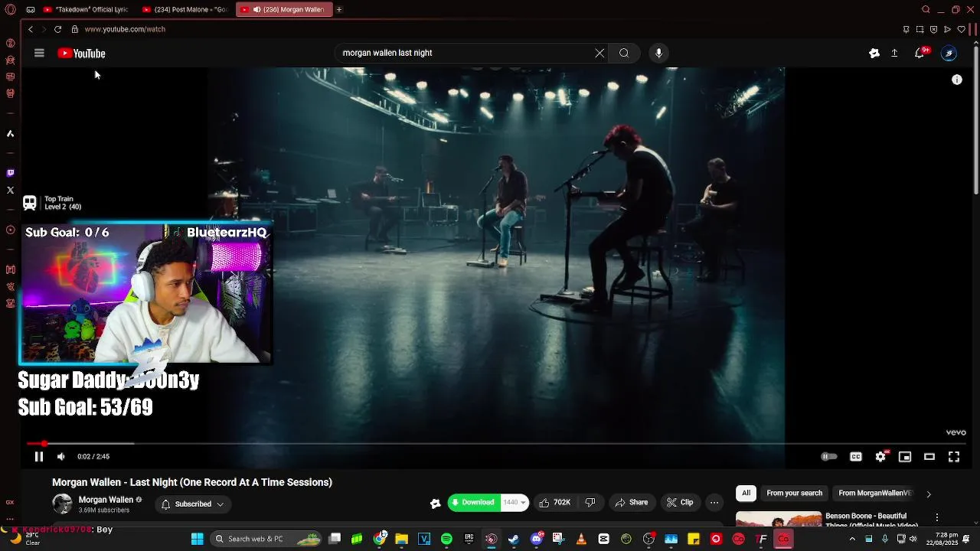Image resolution: width=980 pixels, height=551 pixels.
Task: Switch to theater mode
Action: [929, 457]
